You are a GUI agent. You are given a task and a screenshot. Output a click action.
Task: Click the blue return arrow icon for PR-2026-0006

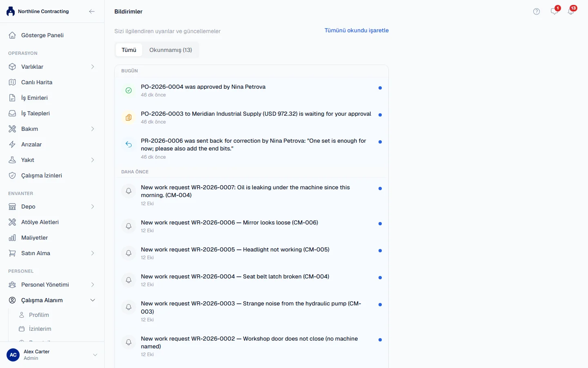pos(129,144)
